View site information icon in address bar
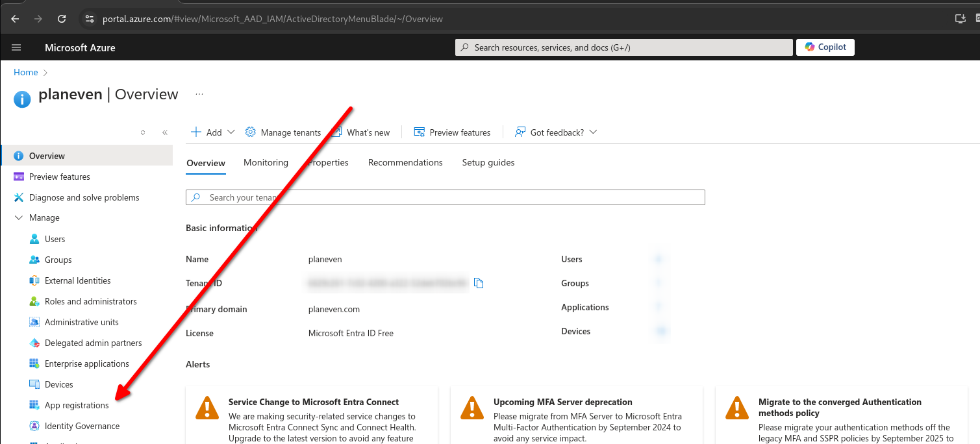 tap(90, 19)
